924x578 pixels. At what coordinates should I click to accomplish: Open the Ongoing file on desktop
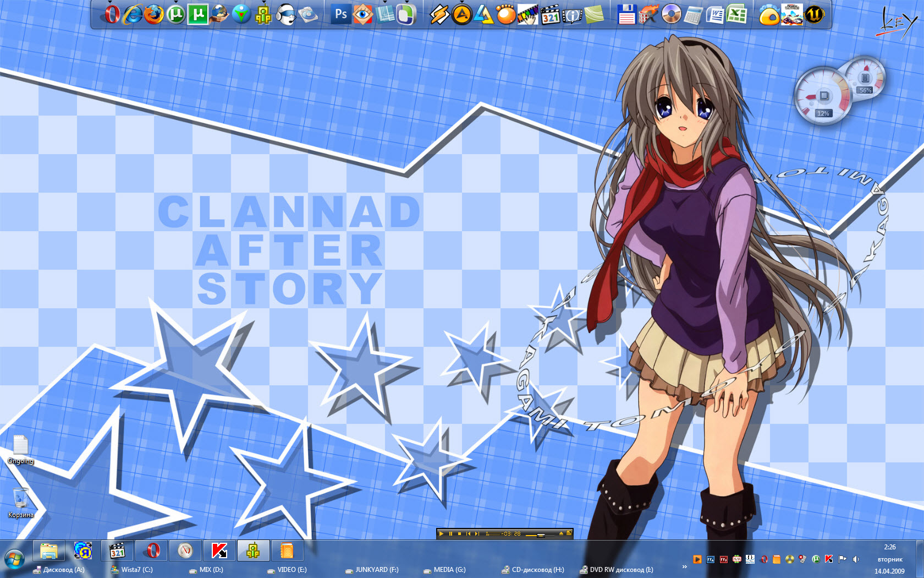point(20,450)
